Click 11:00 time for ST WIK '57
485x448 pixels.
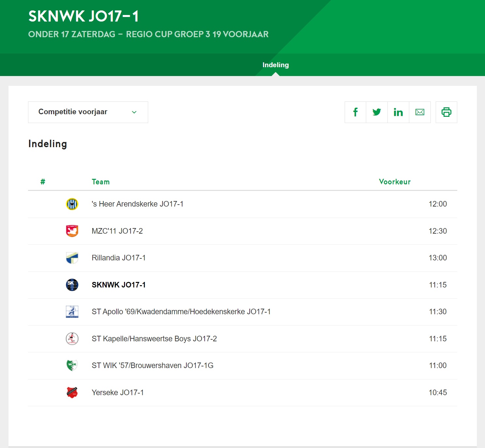coord(438,365)
